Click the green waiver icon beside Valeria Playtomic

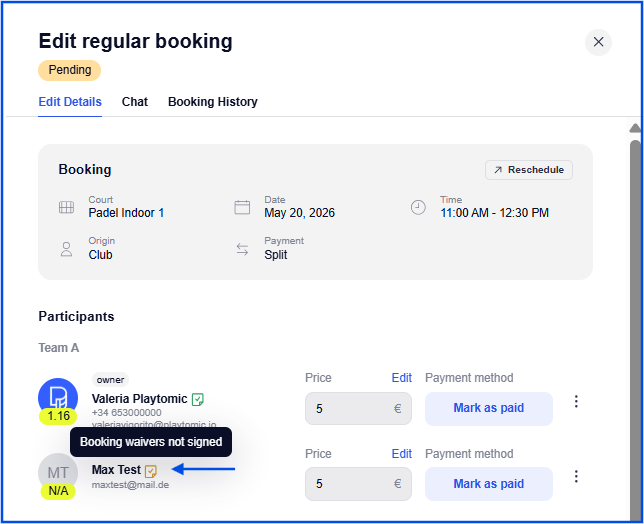(198, 399)
